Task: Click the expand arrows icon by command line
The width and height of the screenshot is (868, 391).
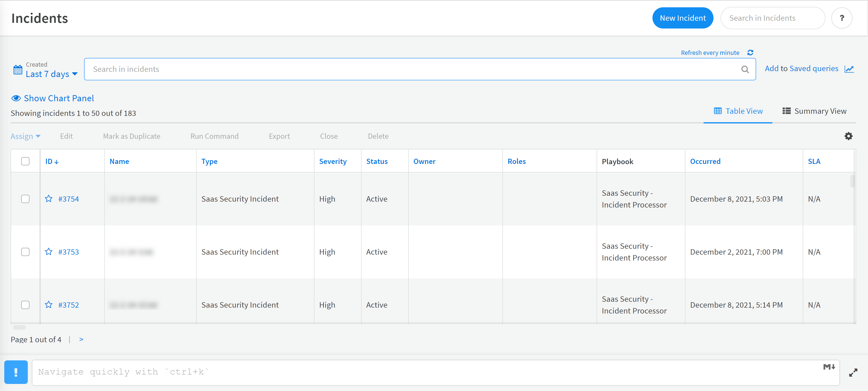Action: tap(853, 372)
